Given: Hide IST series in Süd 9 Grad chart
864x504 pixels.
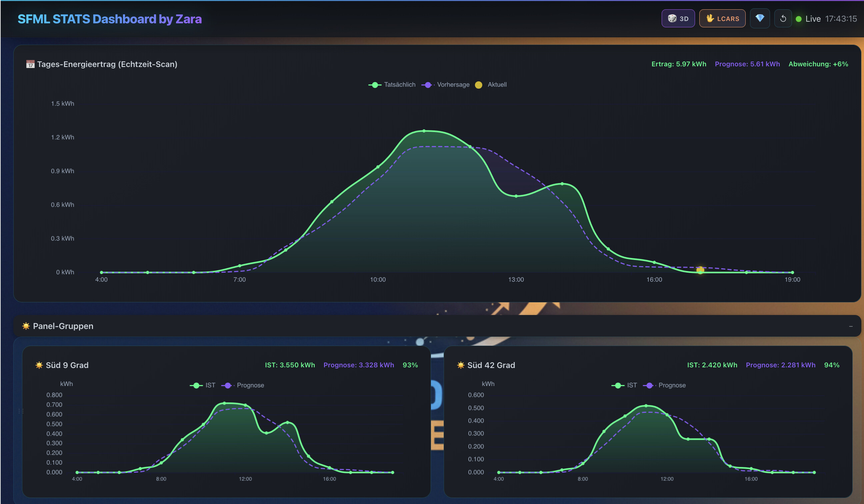Looking at the screenshot, I should [x=203, y=385].
